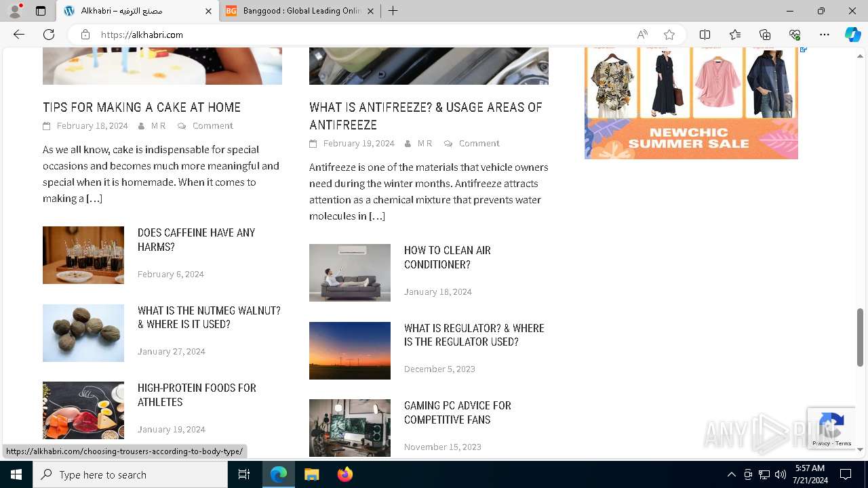The height and width of the screenshot is (488, 868).
Task: Open Settings and more ellipsis menu
Action: pos(825,35)
